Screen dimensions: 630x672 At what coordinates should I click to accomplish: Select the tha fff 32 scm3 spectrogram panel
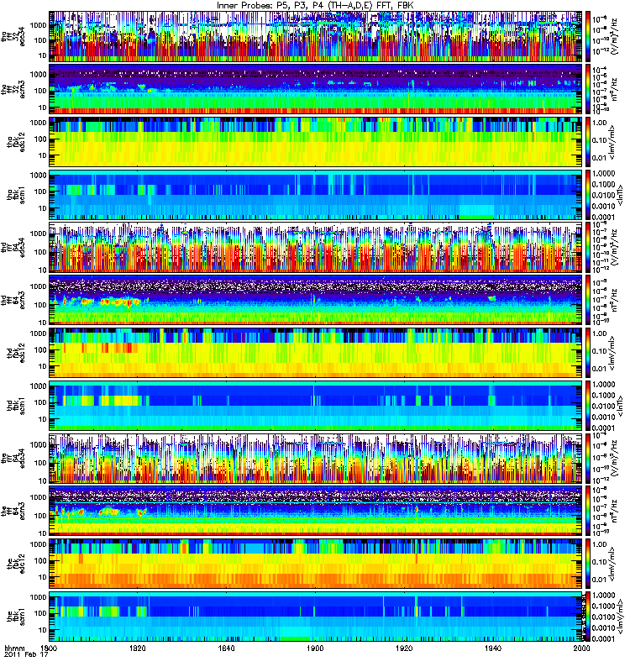tap(316, 89)
